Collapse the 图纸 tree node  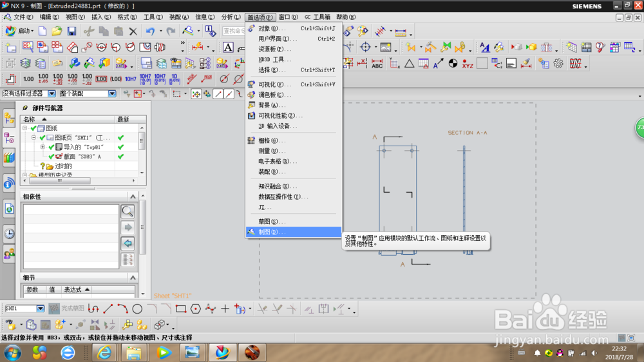(x=25, y=128)
